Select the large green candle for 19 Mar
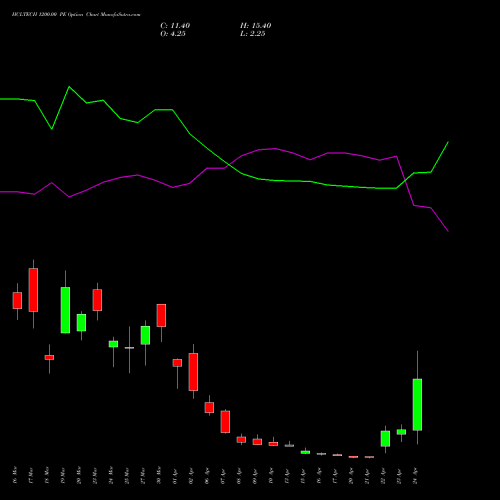Viewport: 500px width, 500px height. (65, 310)
